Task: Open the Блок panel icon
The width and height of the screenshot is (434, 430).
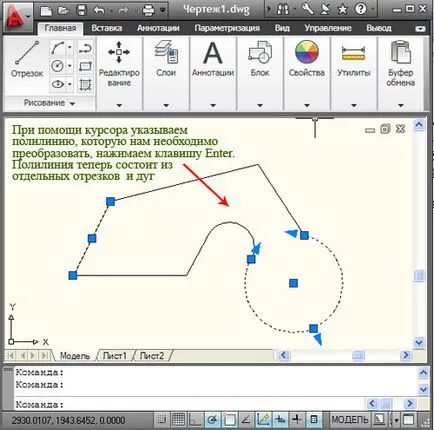Action: pyautogui.click(x=260, y=52)
